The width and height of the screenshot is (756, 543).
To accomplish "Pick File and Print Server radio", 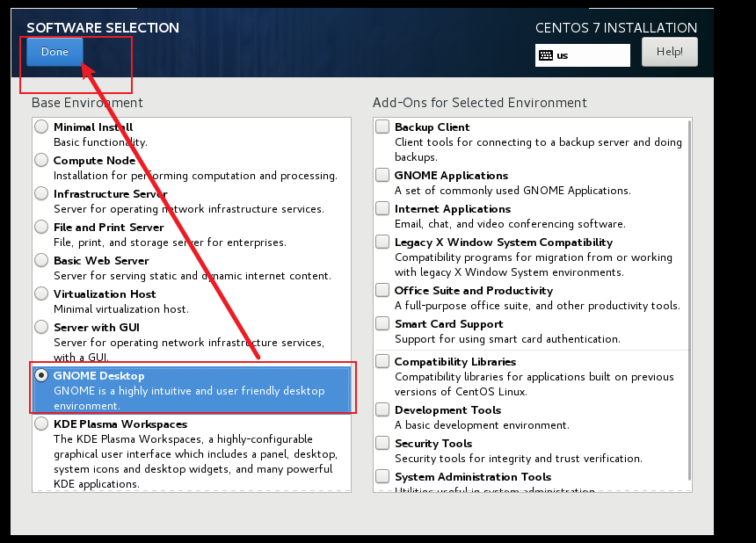I will pos(41,227).
